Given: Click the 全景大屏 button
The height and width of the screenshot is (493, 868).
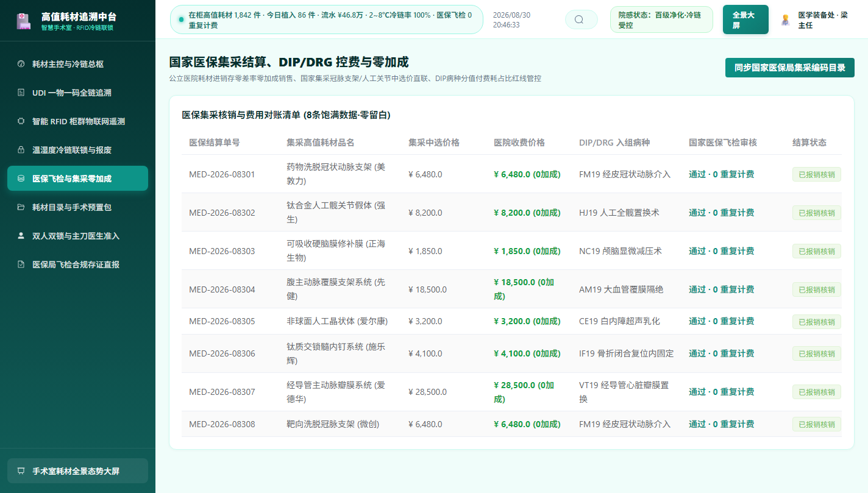Looking at the screenshot, I should coord(745,20).
